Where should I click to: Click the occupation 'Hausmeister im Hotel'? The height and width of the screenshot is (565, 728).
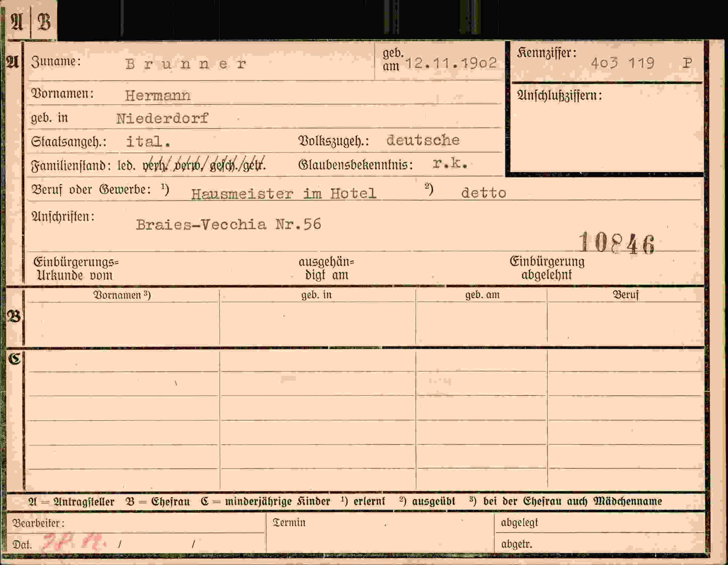(284, 194)
